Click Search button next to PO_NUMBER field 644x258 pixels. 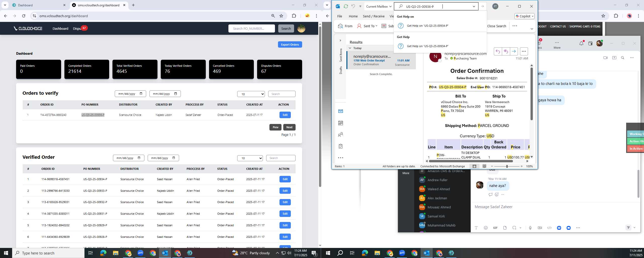(286, 28)
